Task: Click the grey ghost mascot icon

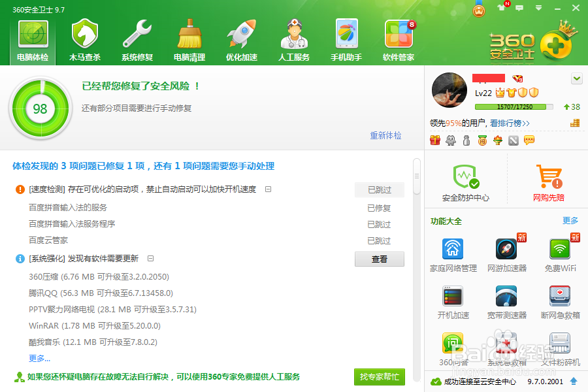Action: tap(451, 140)
